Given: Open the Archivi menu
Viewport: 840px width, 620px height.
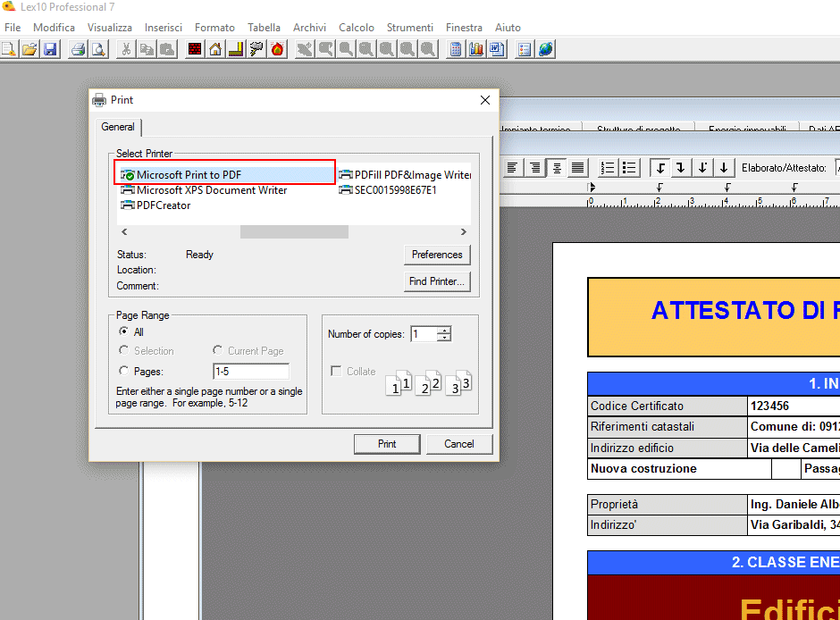Looking at the screenshot, I should click(310, 28).
